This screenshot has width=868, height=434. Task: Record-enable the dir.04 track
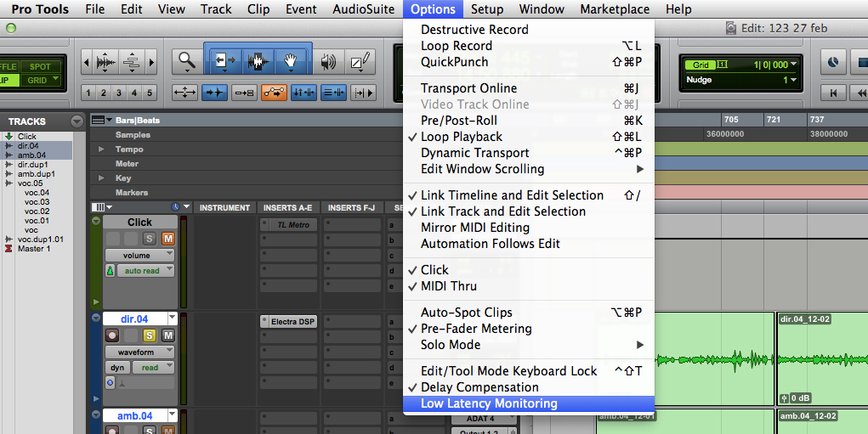coord(112,335)
